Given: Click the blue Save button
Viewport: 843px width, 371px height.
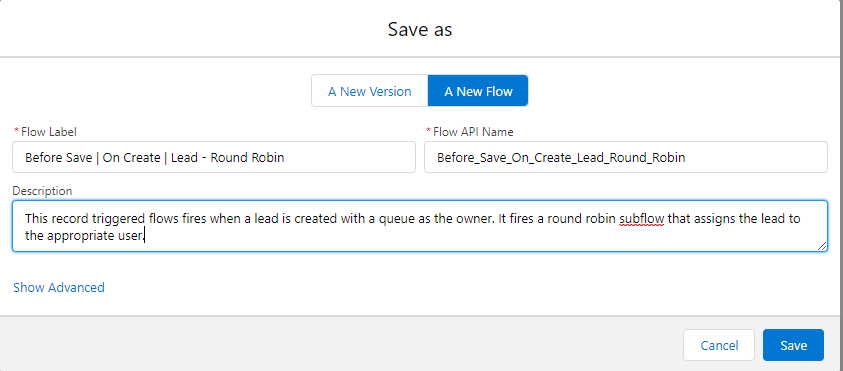Looking at the screenshot, I should [793, 345].
